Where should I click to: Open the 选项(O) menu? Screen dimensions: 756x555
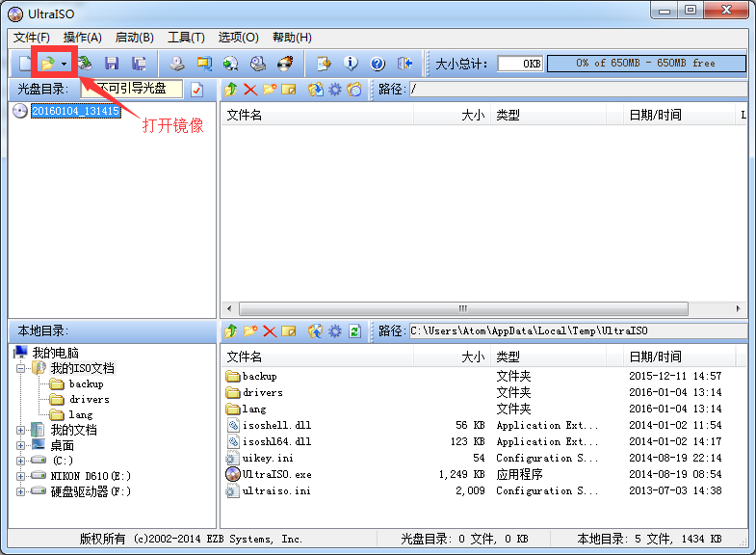pyautogui.click(x=238, y=38)
